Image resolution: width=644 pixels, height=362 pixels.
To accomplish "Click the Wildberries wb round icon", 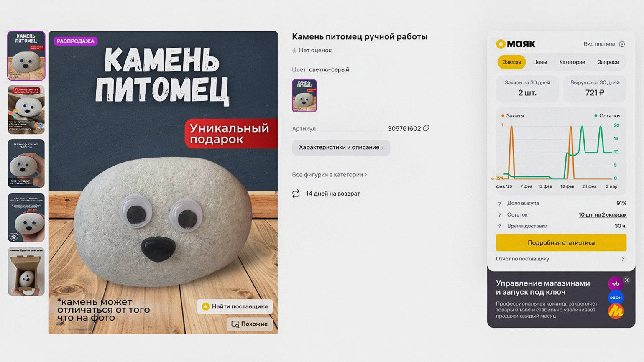I will [x=616, y=283].
